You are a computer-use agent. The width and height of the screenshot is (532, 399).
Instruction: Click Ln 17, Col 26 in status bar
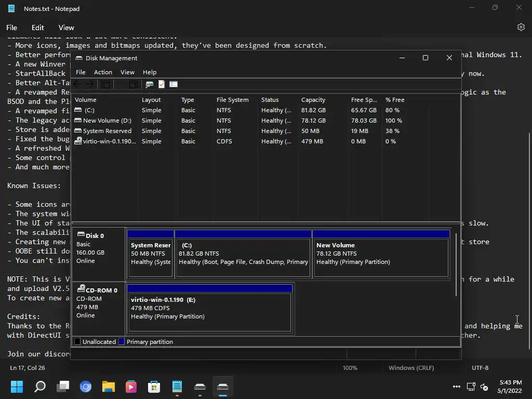(28, 368)
